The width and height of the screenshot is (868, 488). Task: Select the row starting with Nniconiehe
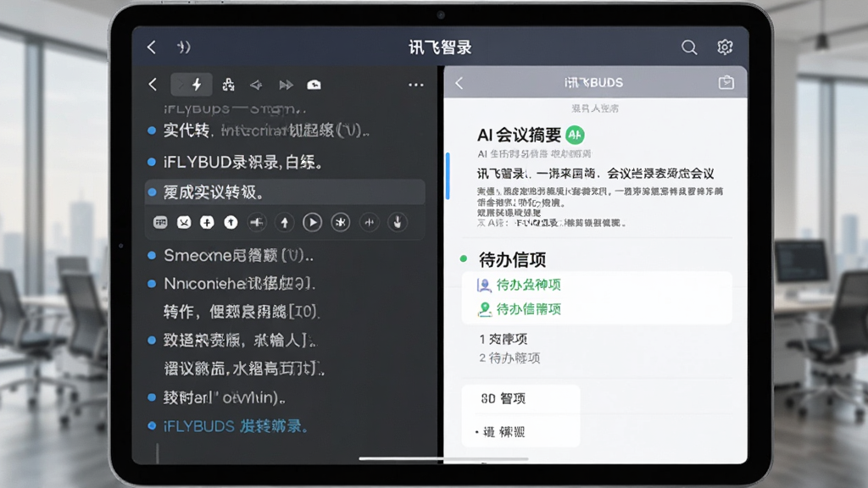240,284
